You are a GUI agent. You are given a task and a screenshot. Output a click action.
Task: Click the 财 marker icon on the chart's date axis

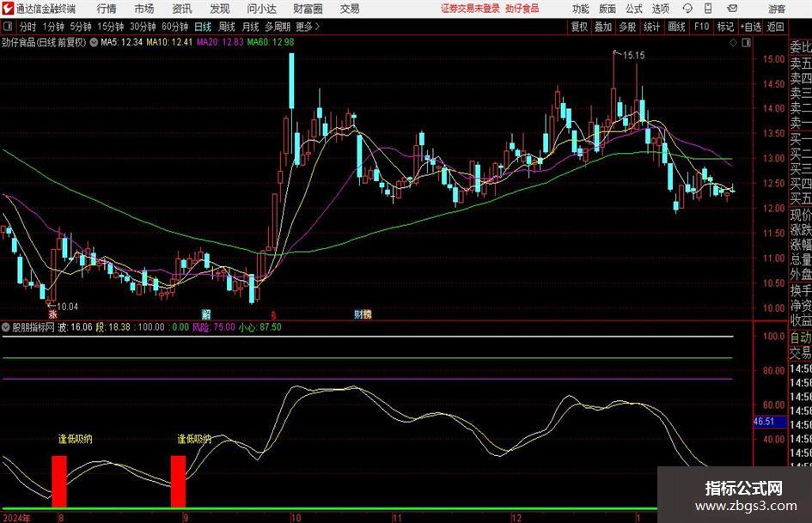coord(358,314)
